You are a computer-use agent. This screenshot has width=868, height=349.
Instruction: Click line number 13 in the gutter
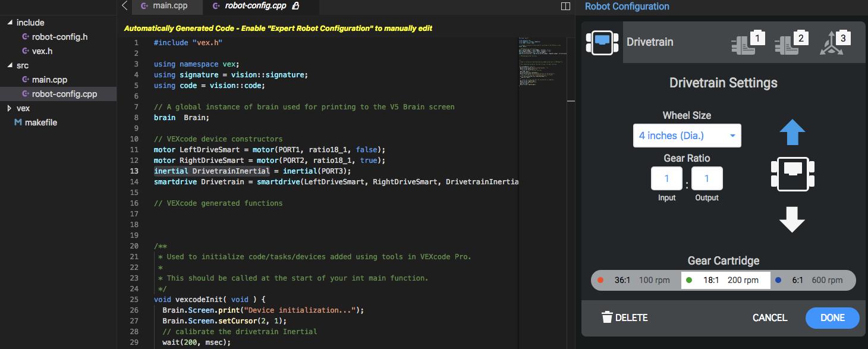[x=134, y=171]
